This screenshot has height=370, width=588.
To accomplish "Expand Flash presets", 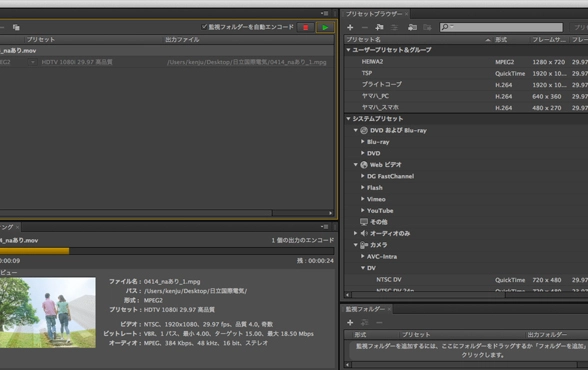I will click(x=363, y=187).
